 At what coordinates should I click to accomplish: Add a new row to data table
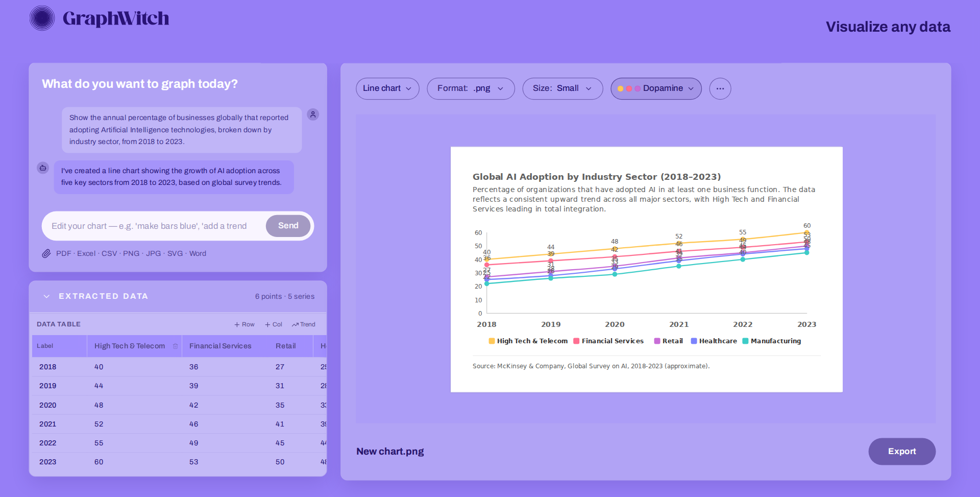tap(244, 324)
